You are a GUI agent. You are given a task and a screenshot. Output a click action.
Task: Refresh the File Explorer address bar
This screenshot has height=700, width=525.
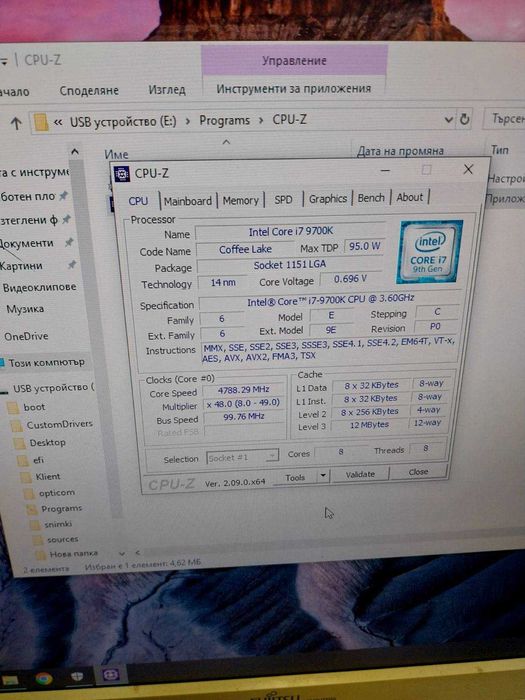pyautogui.click(x=465, y=120)
